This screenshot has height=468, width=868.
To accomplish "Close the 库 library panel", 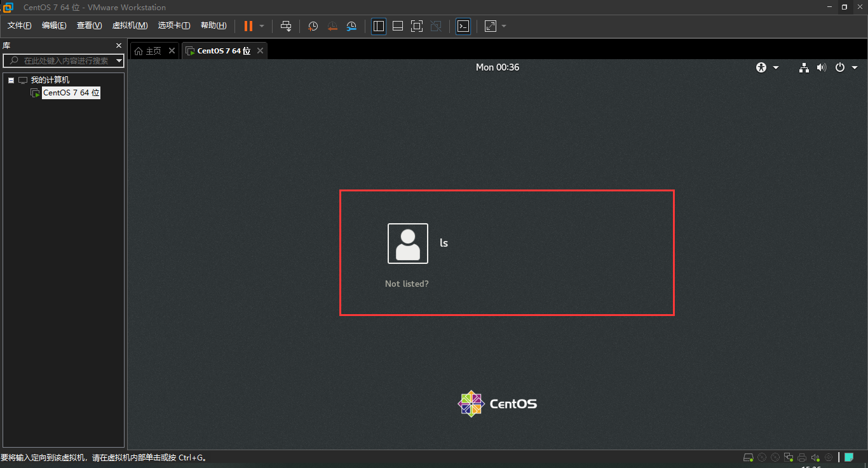I will point(118,46).
